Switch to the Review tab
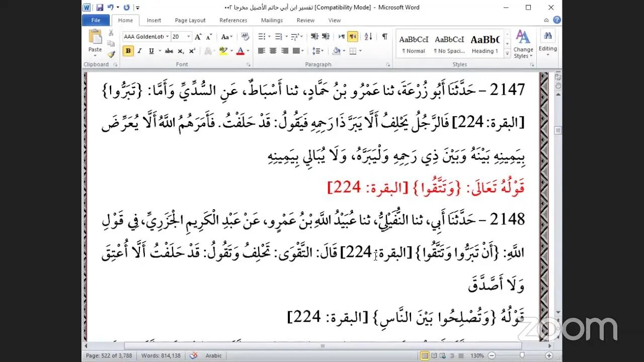Screen dimensions: 644x362 305,20
